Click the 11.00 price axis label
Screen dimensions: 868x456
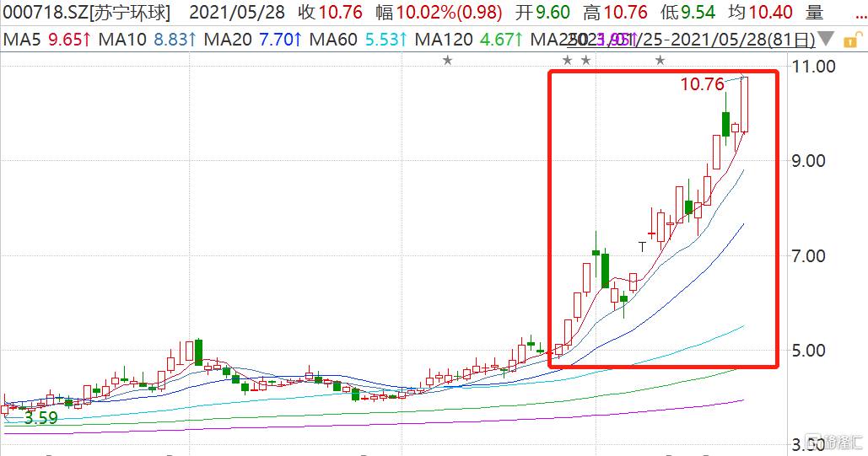pos(814,67)
